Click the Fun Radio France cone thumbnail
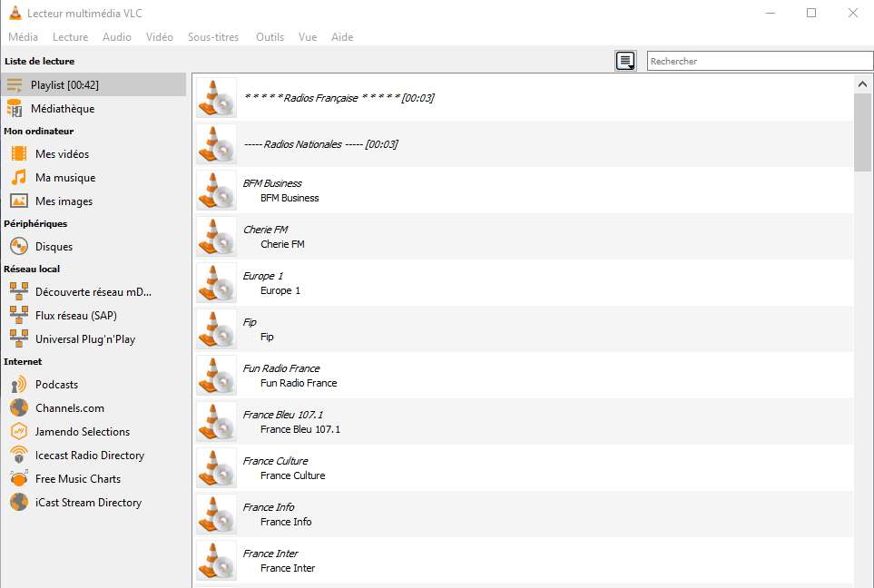The width and height of the screenshot is (874, 588). 216,376
